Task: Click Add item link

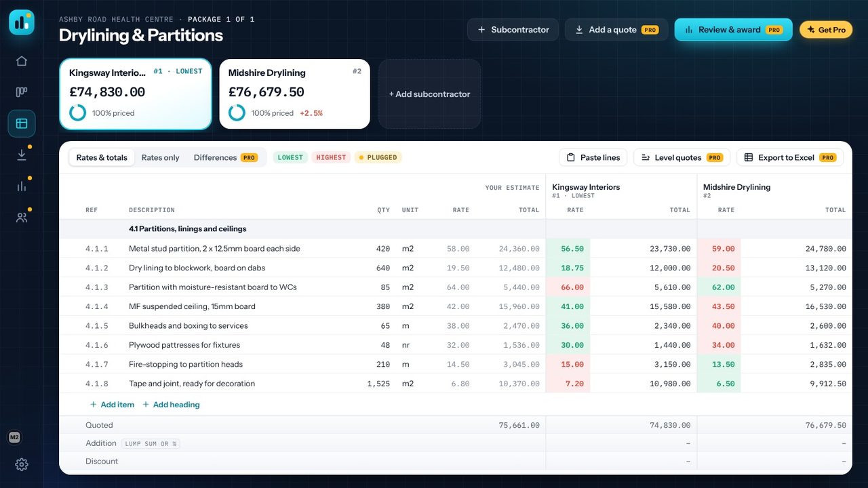Action: (112, 405)
